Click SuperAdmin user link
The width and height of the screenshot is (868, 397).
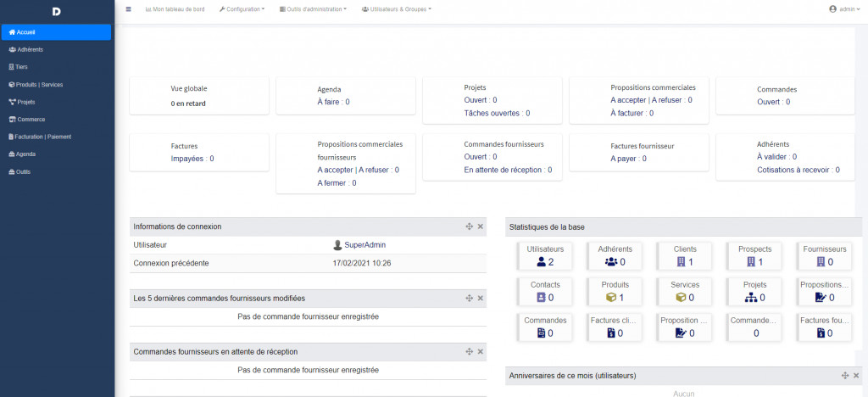click(364, 245)
